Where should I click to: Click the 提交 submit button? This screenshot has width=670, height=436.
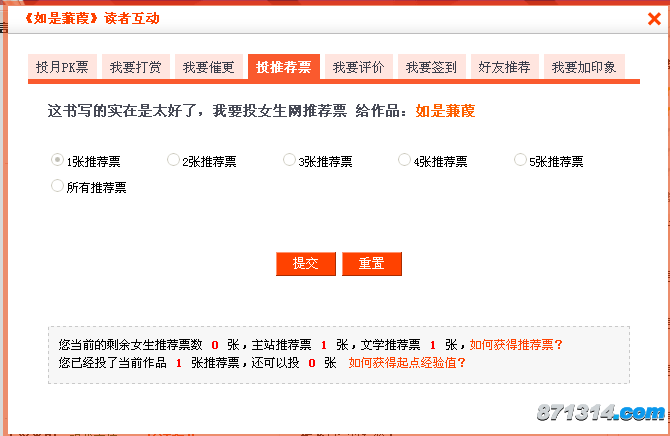(x=306, y=264)
